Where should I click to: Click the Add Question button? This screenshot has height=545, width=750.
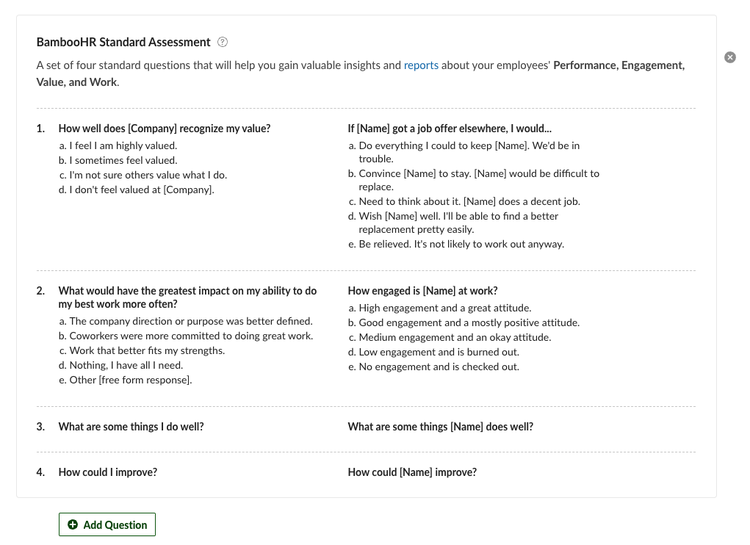107,524
